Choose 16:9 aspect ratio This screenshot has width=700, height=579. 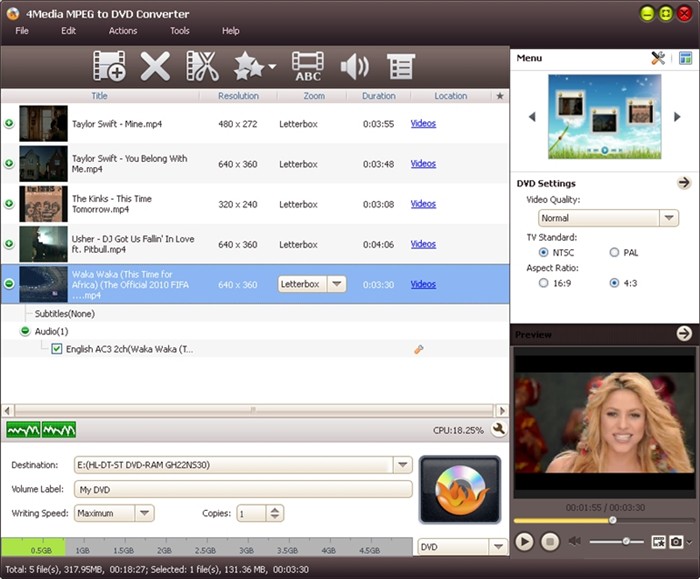(x=543, y=283)
